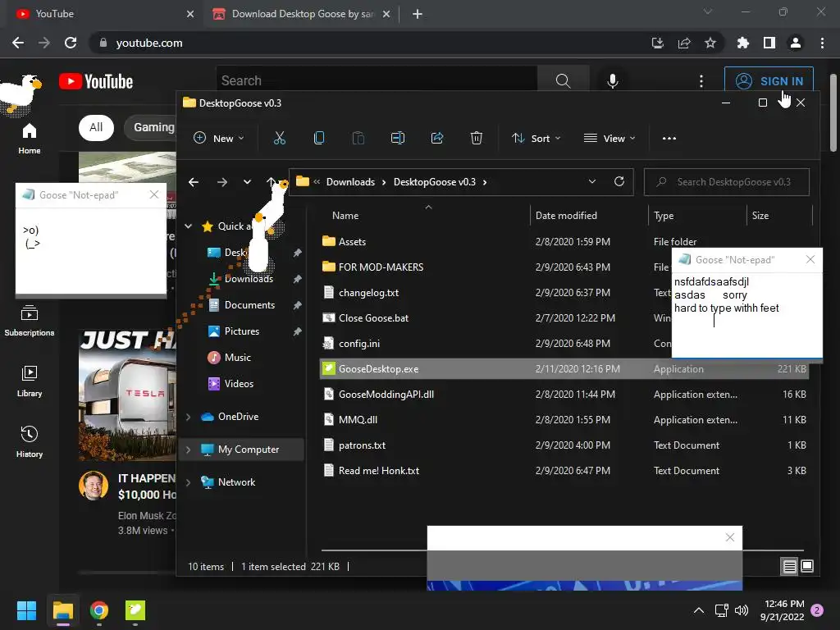Select config.ini file
840x630 pixels.
[359, 344]
